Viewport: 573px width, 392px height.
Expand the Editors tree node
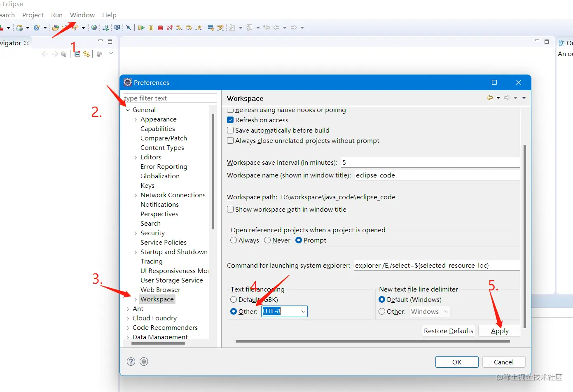(136, 157)
